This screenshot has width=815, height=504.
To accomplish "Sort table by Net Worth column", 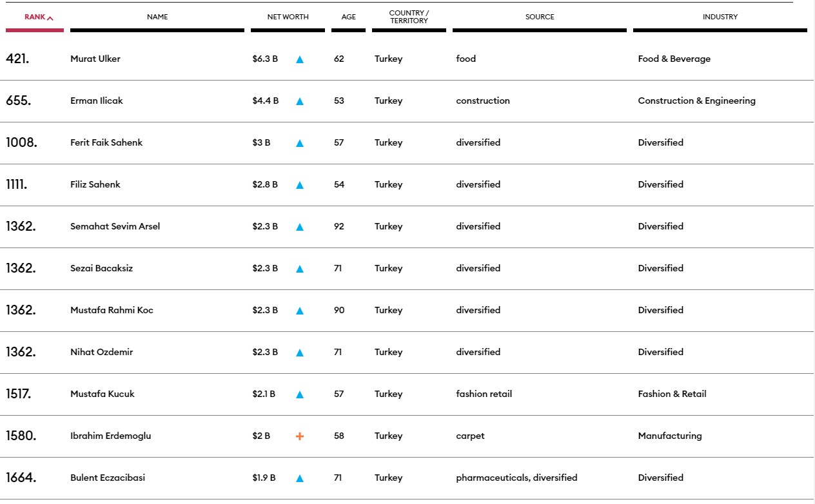I will pos(288,17).
